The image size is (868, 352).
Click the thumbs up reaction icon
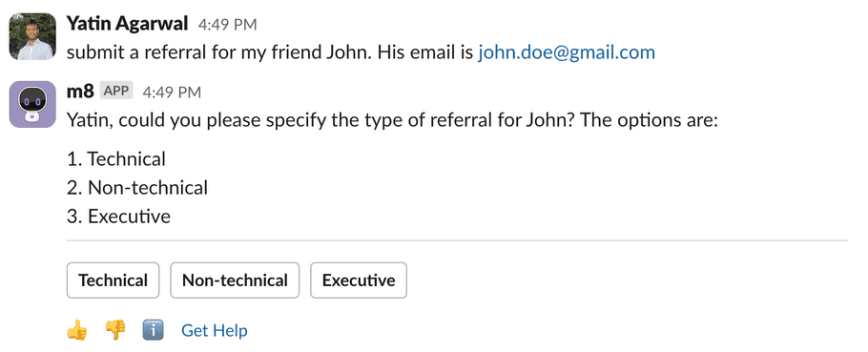[x=77, y=331]
